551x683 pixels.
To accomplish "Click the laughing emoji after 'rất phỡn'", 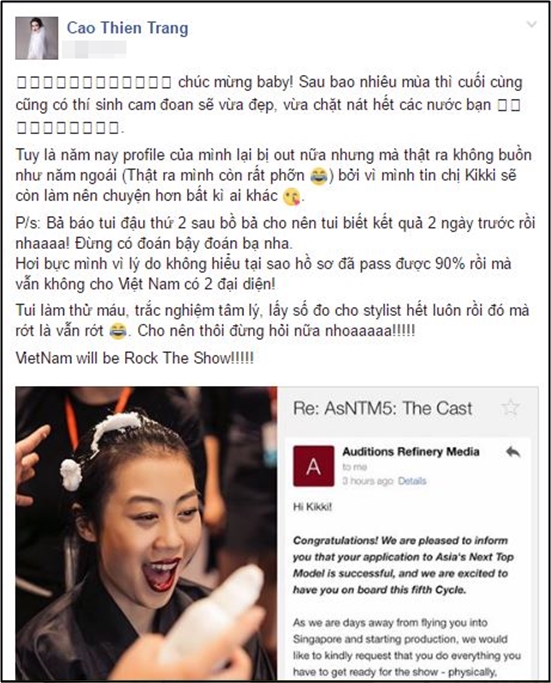I will [x=319, y=176].
